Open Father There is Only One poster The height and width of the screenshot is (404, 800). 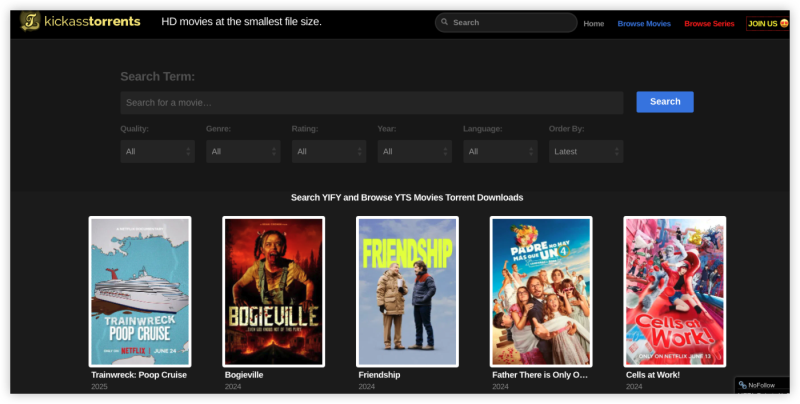pos(541,292)
